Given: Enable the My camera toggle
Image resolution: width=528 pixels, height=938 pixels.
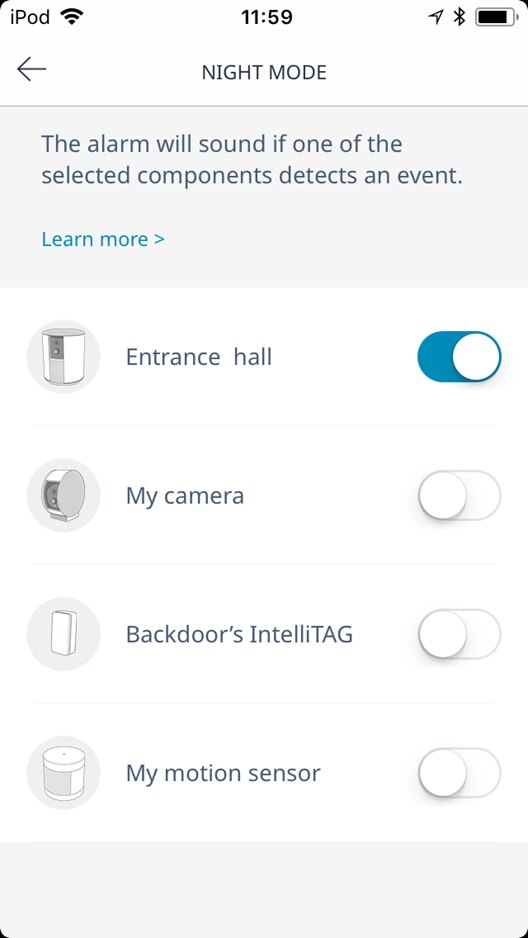Looking at the screenshot, I should point(459,495).
